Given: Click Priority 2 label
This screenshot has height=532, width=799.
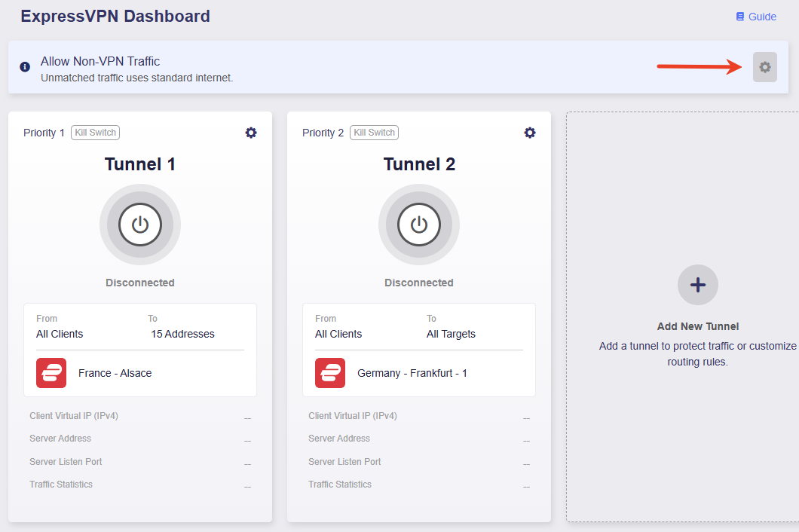Looking at the screenshot, I should click(323, 133).
